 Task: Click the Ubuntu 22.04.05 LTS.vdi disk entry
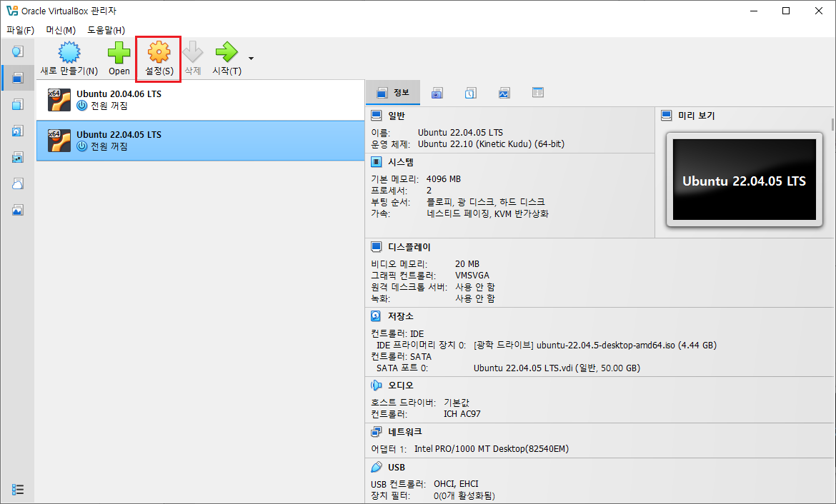coord(557,368)
